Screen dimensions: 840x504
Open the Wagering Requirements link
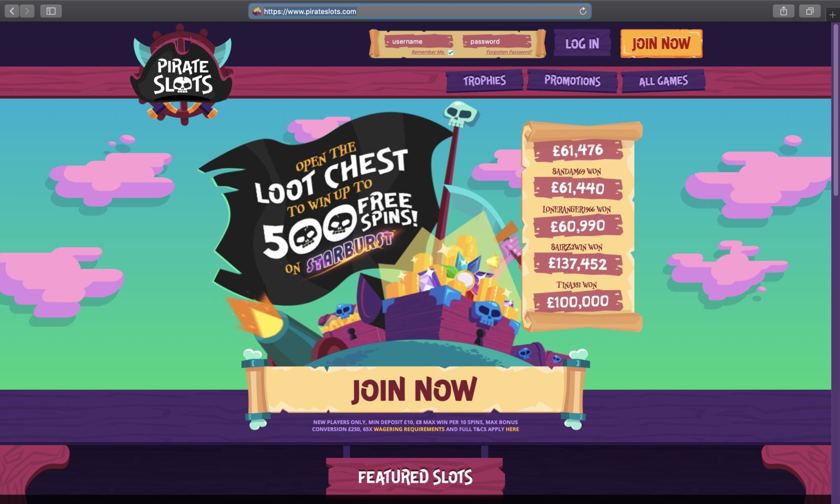click(409, 429)
